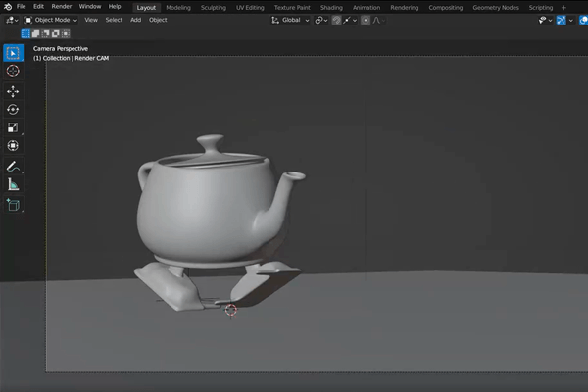Open the Global transform orientation dropdown

pyautogui.click(x=290, y=20)
